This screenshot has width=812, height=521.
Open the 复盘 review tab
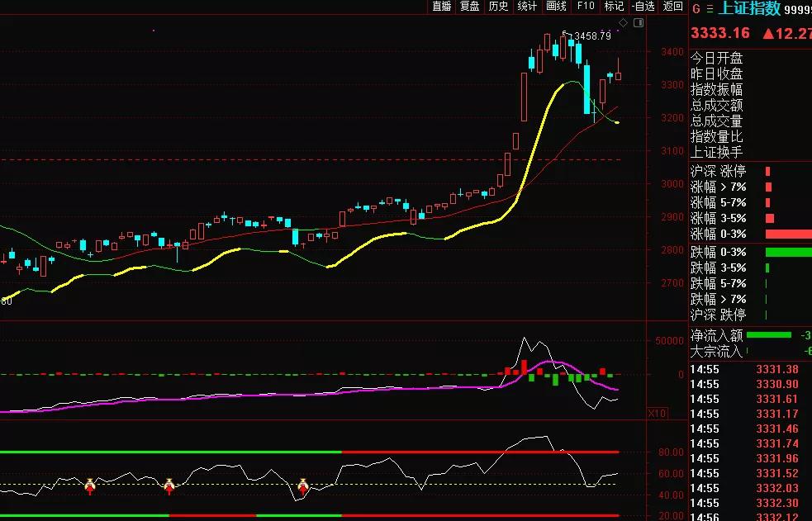(x=470, y=6)
